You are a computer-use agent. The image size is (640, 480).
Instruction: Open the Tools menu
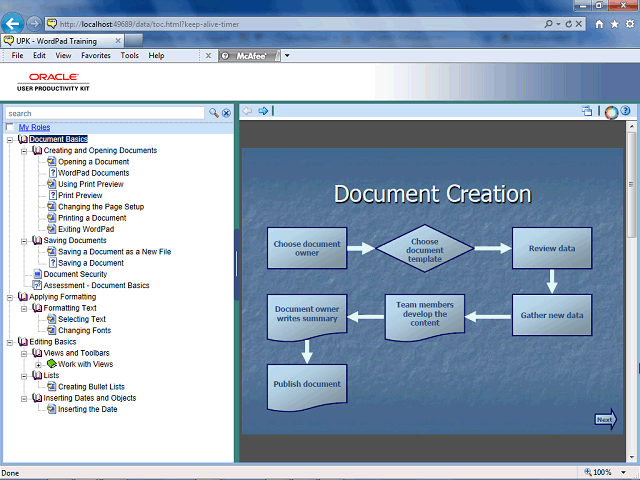point(129,56)
